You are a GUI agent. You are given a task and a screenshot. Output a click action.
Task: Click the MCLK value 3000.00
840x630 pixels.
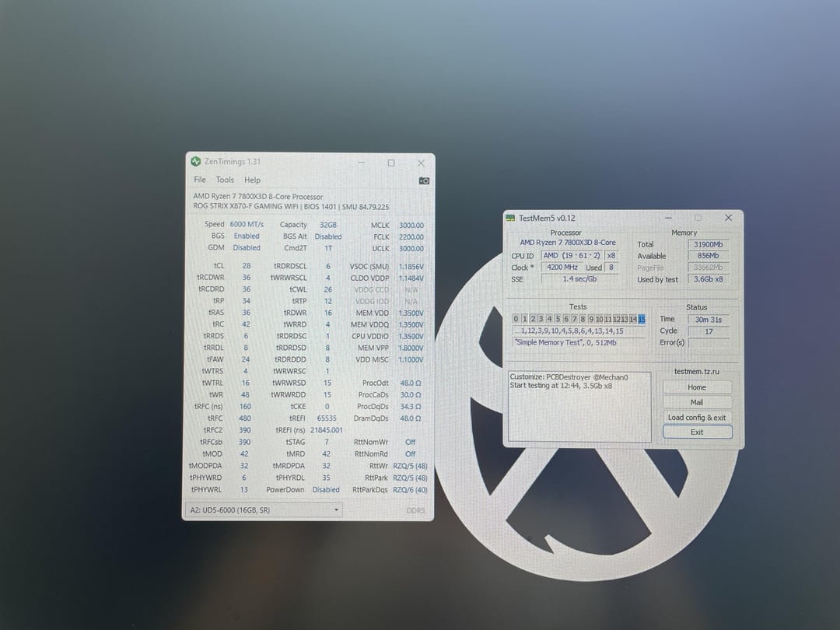(411, 226)
